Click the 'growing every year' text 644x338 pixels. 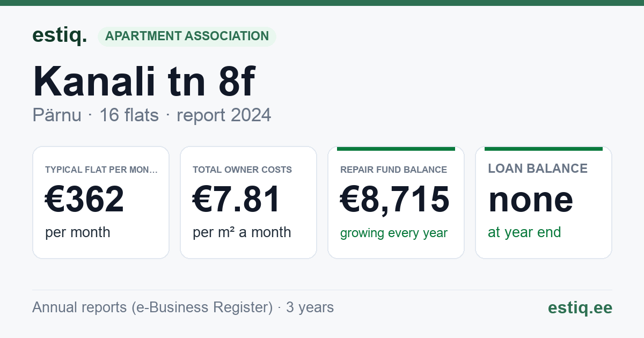coord(394,233)
